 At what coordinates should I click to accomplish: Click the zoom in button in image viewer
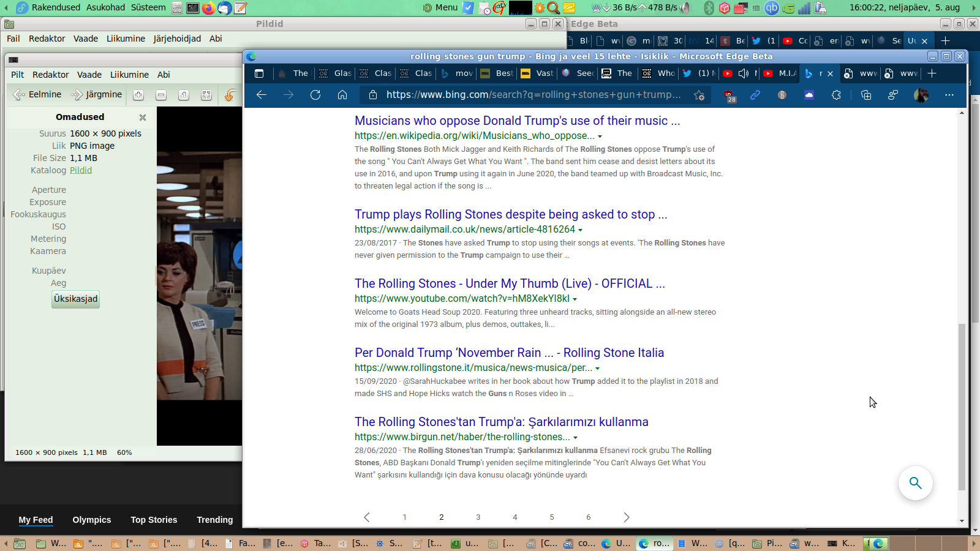(x=138, y=95)
